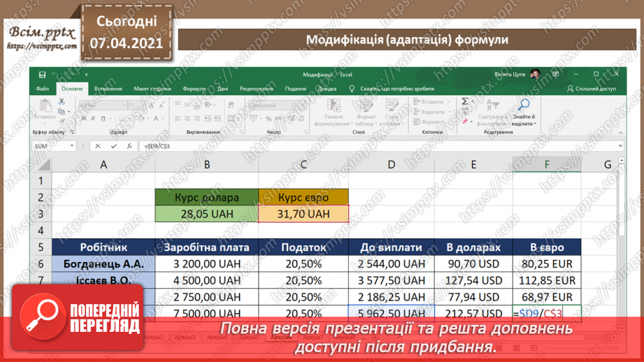Click the Попередній перегляд preview button
The width and height of the screenshot is (644, 362).
coord(78,317)
